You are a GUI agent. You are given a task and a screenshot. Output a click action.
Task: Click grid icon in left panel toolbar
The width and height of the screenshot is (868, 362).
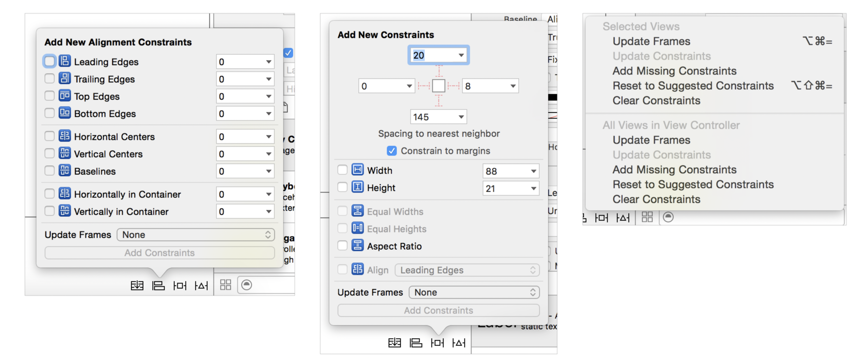point(225,285)
